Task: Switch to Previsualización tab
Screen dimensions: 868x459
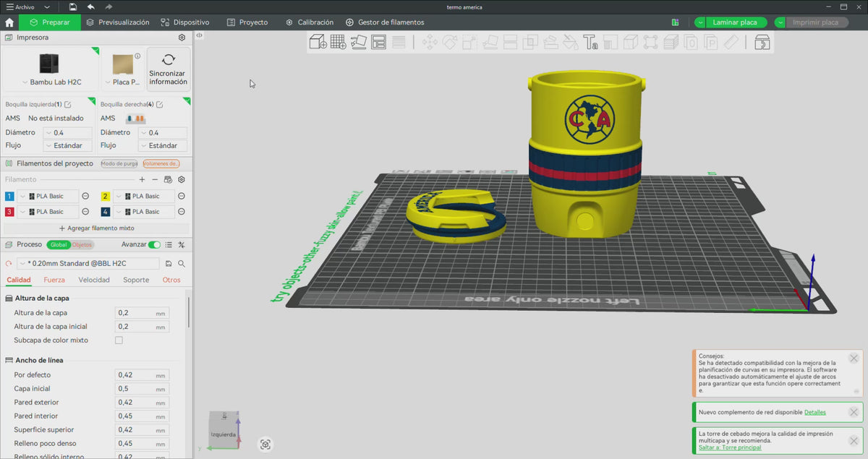Action: tap(118, 22)
